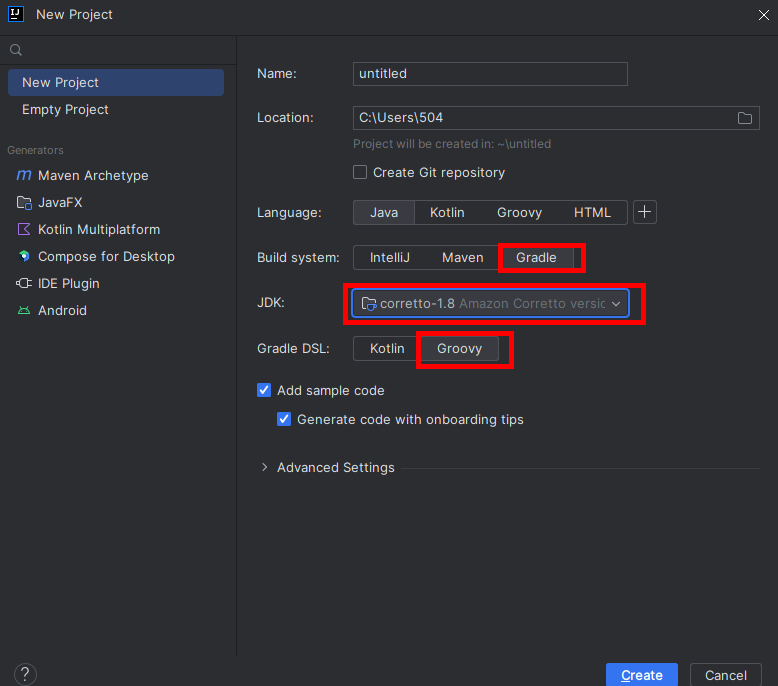Screen dimensions: 778x686
Task: Click the JavaFX folder icon
Action: pyautogui.click(x=24, y=202)
